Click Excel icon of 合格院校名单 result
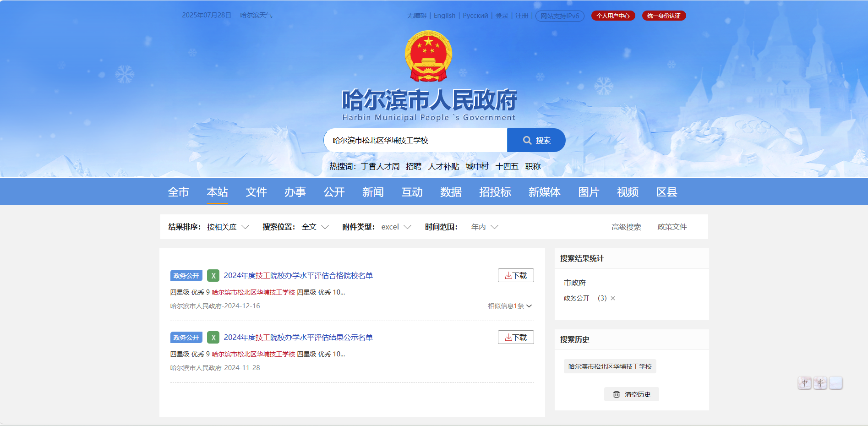The image size is (868, 426). (213, 275)
